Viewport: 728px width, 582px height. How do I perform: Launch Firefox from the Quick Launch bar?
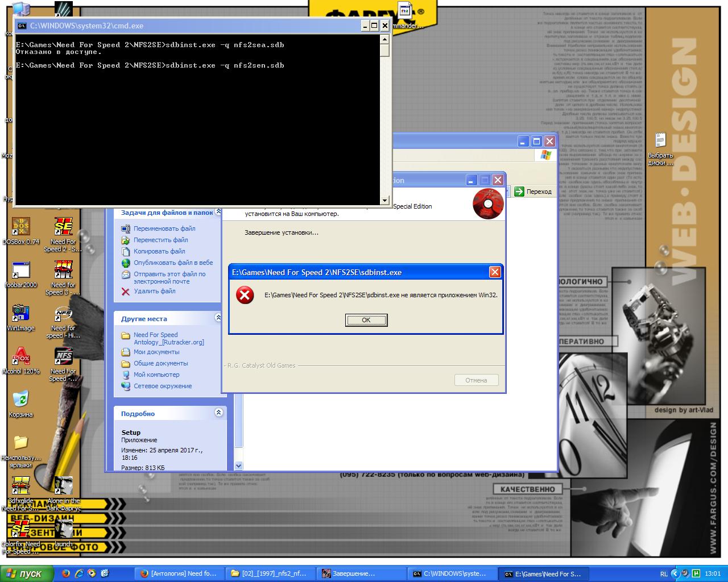(x=66, y=573)
